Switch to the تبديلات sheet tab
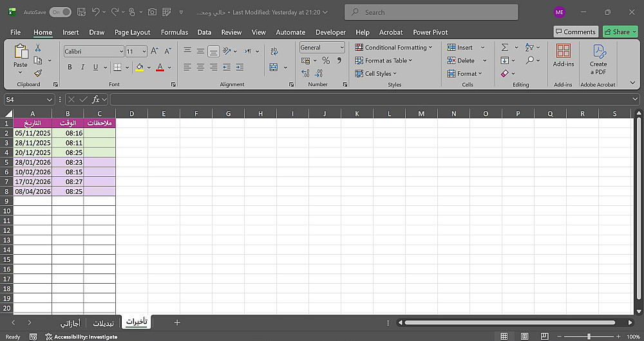The height and width of the screenshot is (341, 644). click(104, 322)
